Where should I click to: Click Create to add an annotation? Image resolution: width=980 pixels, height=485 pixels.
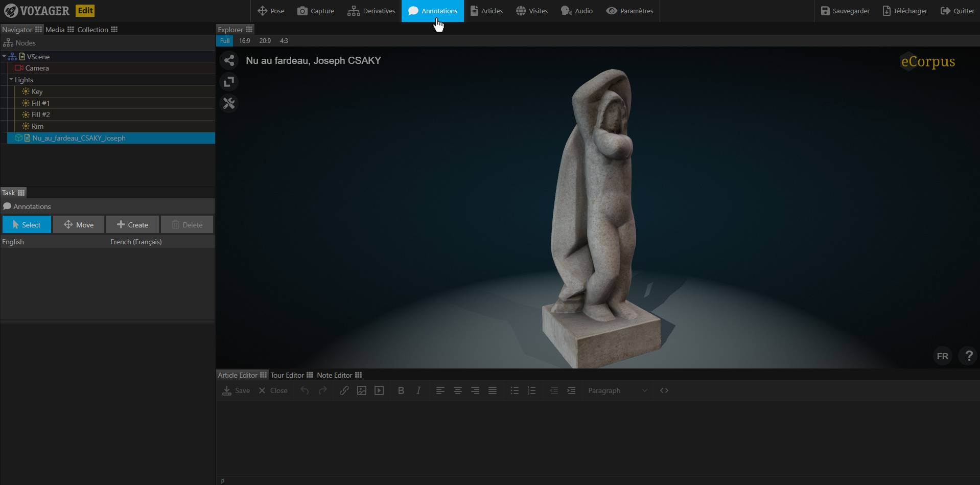(132, 224)
